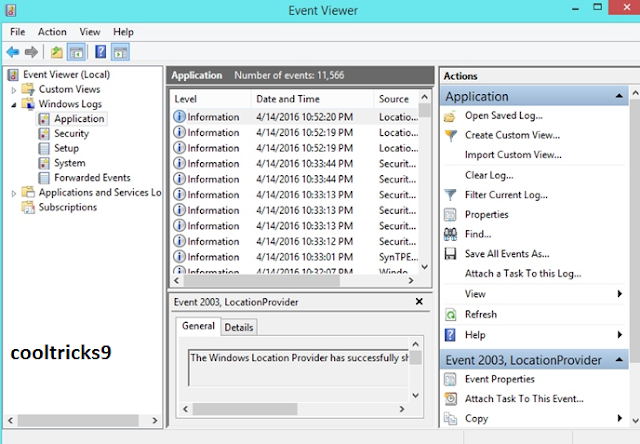Click Attach a Task To this Log...
Image resolution: width=640 pixels, height=444 pixels.
[523, 273]
